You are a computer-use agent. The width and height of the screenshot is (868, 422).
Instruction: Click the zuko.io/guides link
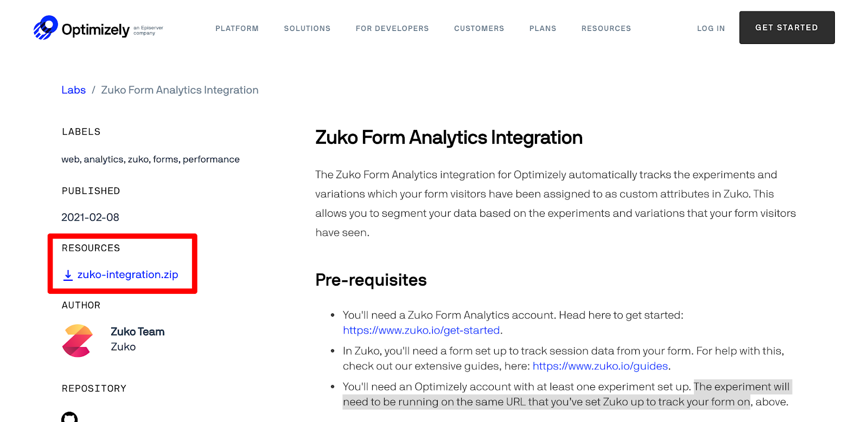click(599, 366)
